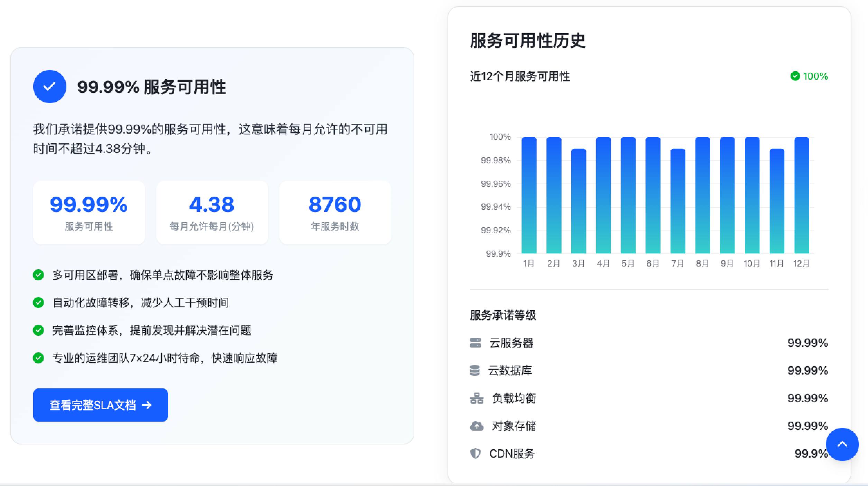Click green check beside 7×24 operations team item

pyautogui.click(x=38, y=358)
